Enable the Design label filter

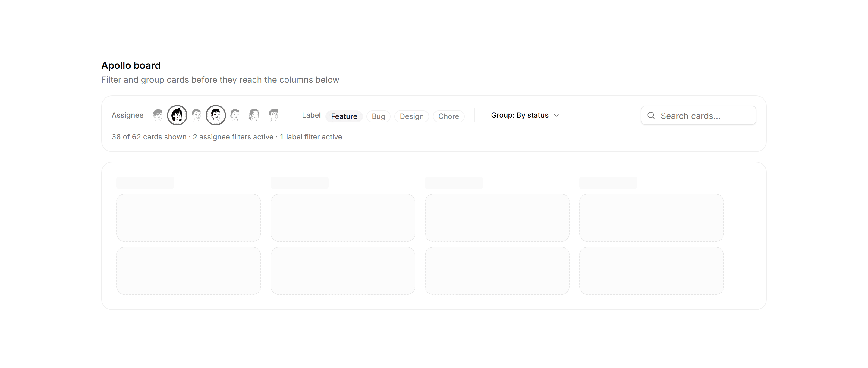(x=412, y=116)
